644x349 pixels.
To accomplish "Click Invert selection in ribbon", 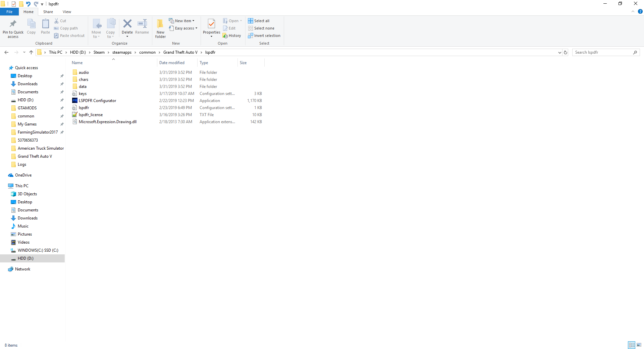I will (264, 36).
